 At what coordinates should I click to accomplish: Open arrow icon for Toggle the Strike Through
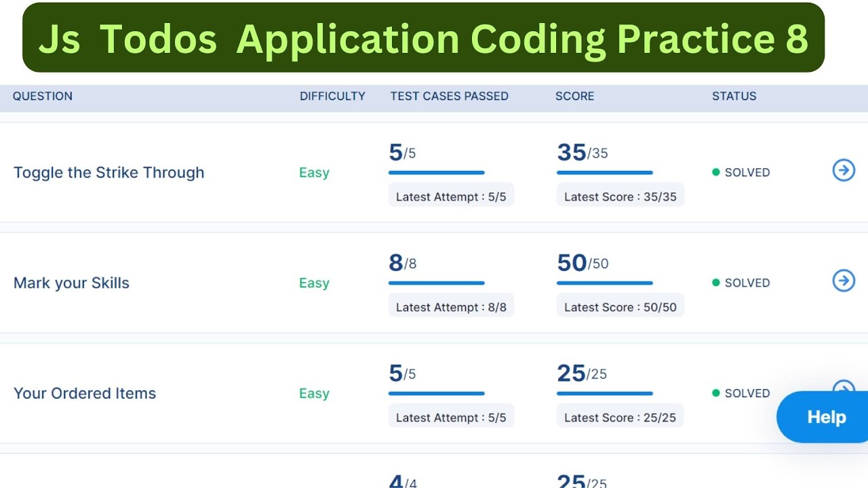[844, 171]
